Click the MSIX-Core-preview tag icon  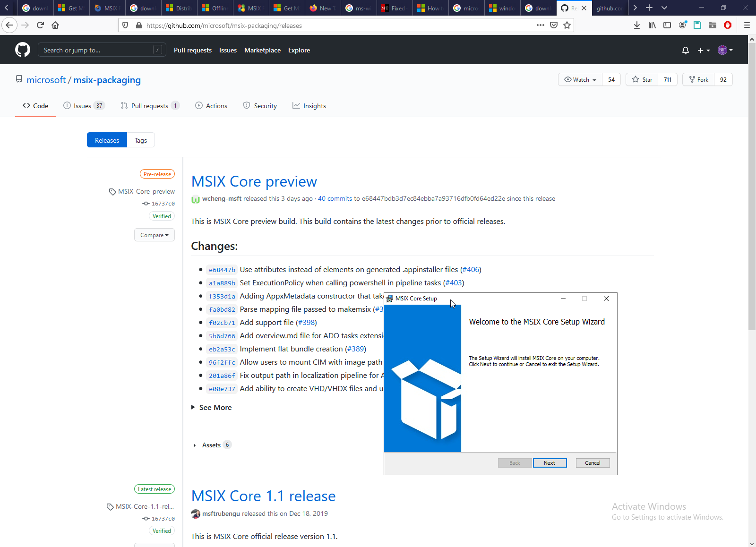pyautogui.click(x=112, y=192)
